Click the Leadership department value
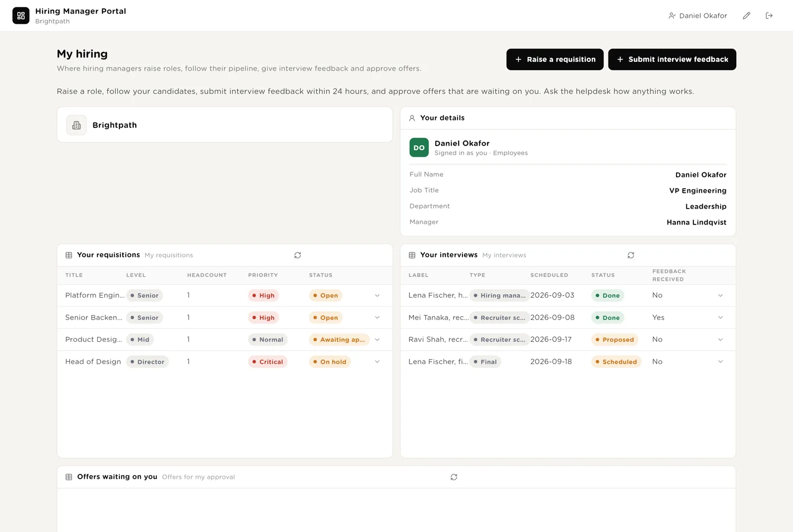Viewport: 793px width, 532px height. tap(706, 207)
